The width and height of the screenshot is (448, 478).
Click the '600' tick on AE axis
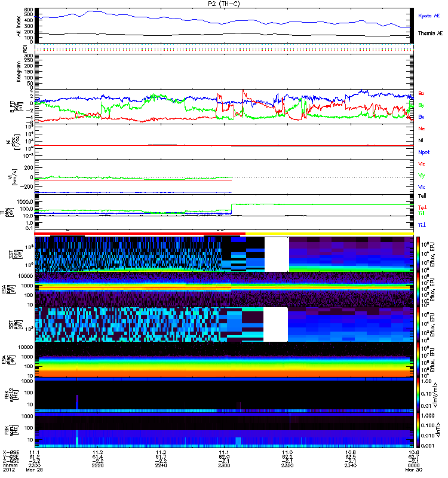point(29,10)
